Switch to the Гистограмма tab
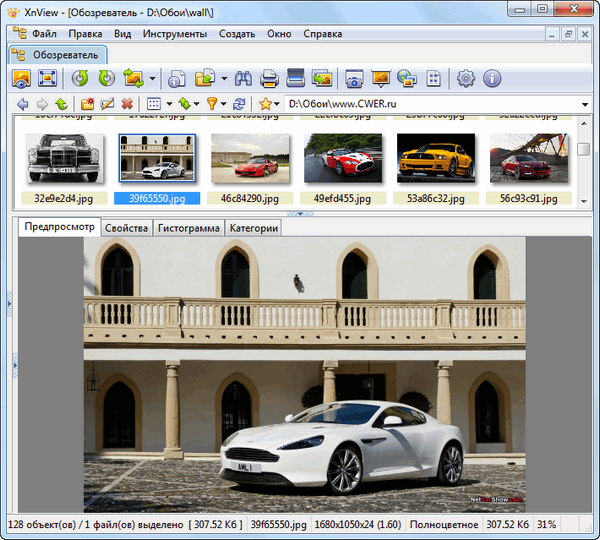 (188, 228)
